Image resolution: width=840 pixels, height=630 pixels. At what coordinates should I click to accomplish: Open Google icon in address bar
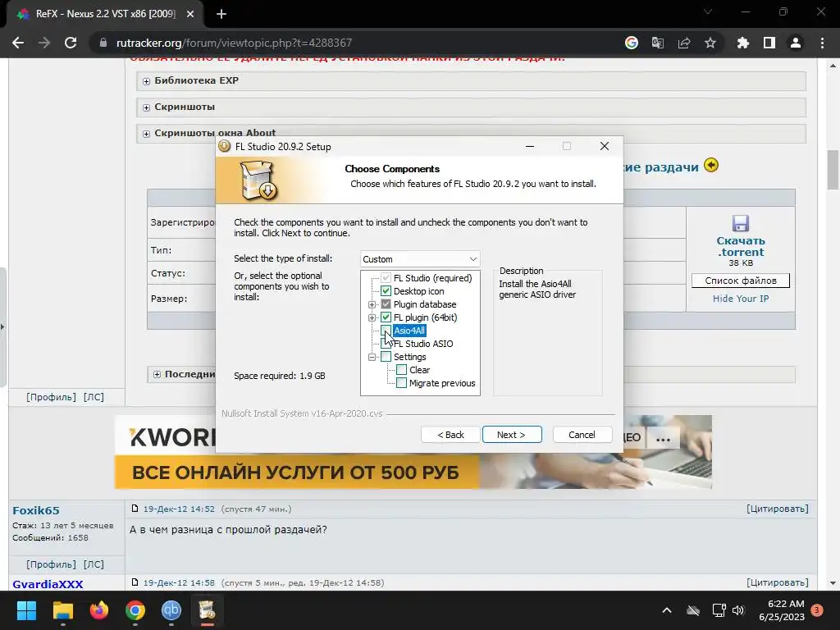(x=632, y=43)
